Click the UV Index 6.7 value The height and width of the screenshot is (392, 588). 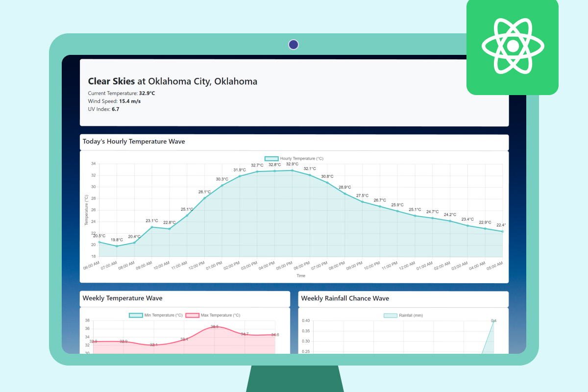pos(103,109)
